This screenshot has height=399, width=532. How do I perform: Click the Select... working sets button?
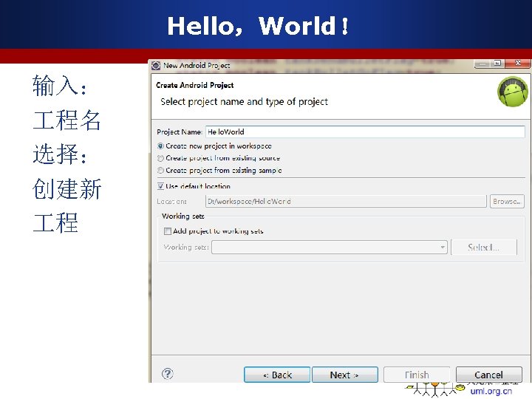click(484, 247)
